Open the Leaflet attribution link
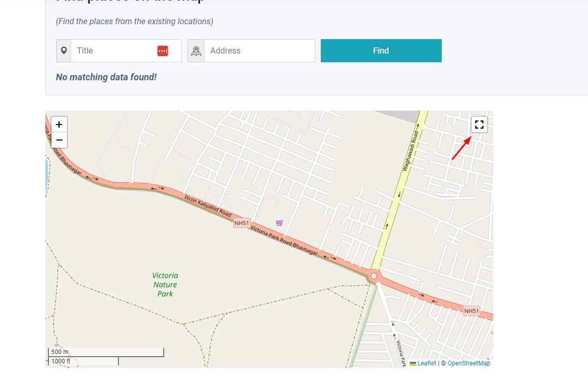 (x=426, y=363)
